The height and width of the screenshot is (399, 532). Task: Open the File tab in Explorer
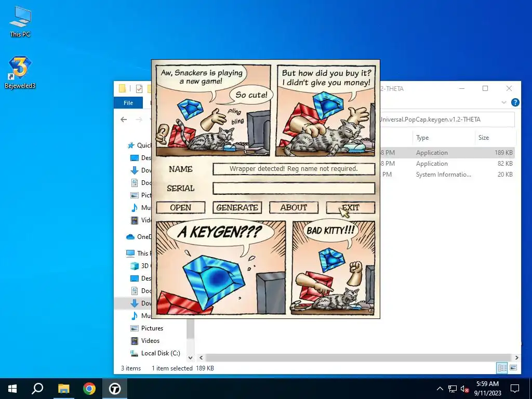(x=128, y=103)
